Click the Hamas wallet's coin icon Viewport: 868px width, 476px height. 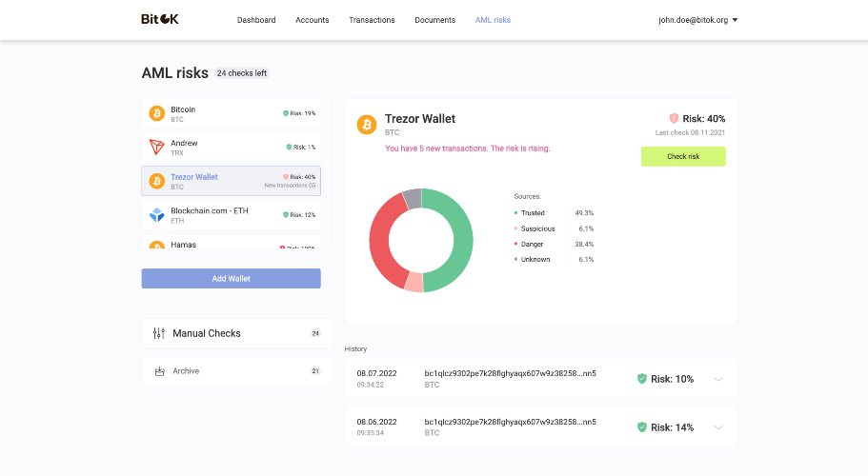click(156, 246)
